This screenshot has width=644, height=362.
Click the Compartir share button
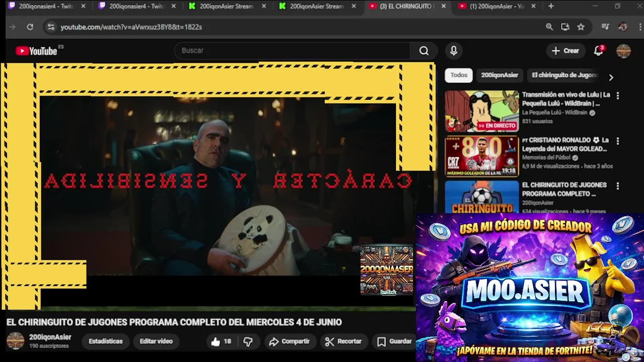[289, 341]
